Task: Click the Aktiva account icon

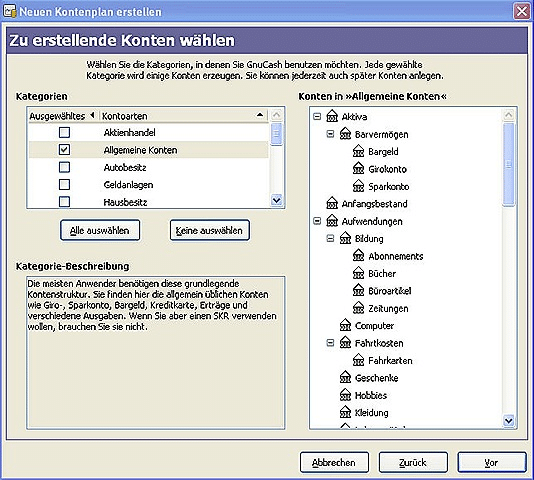Action: (x=332, y=117)
